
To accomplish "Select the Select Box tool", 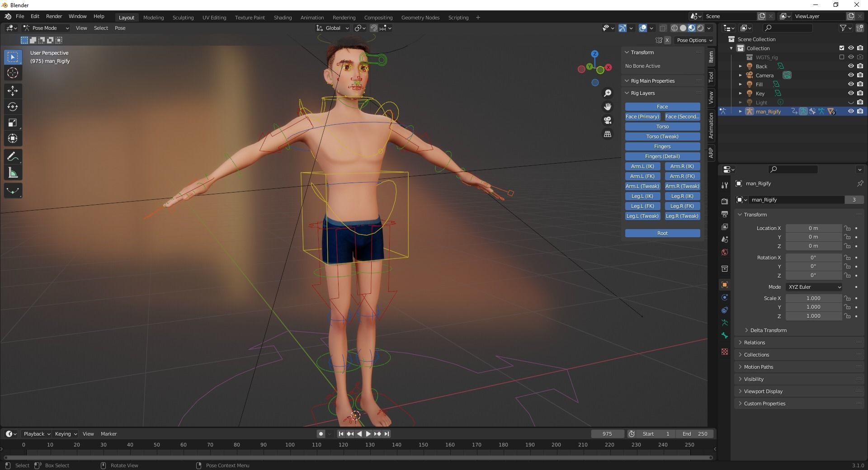I will tap(13, 57).
